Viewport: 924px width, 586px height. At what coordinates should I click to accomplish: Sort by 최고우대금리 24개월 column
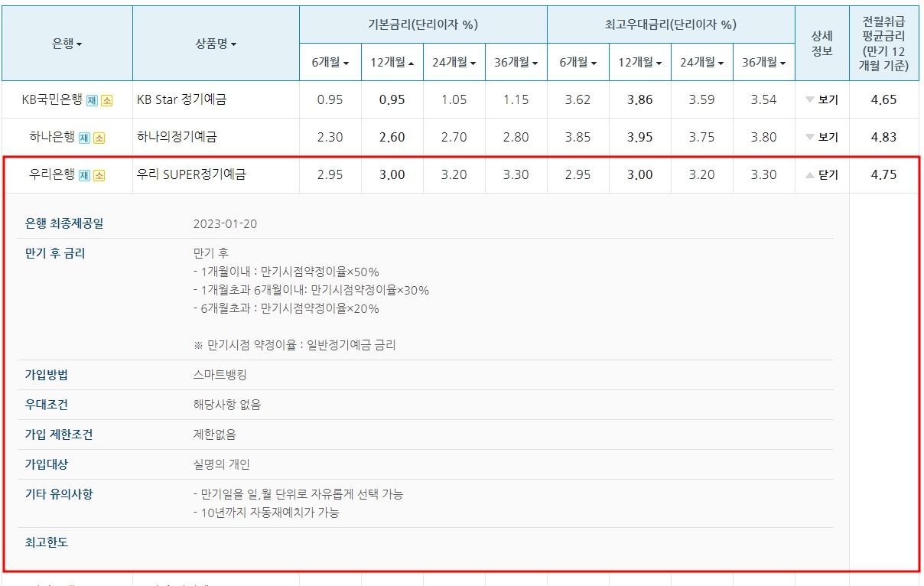pos(702,63)
